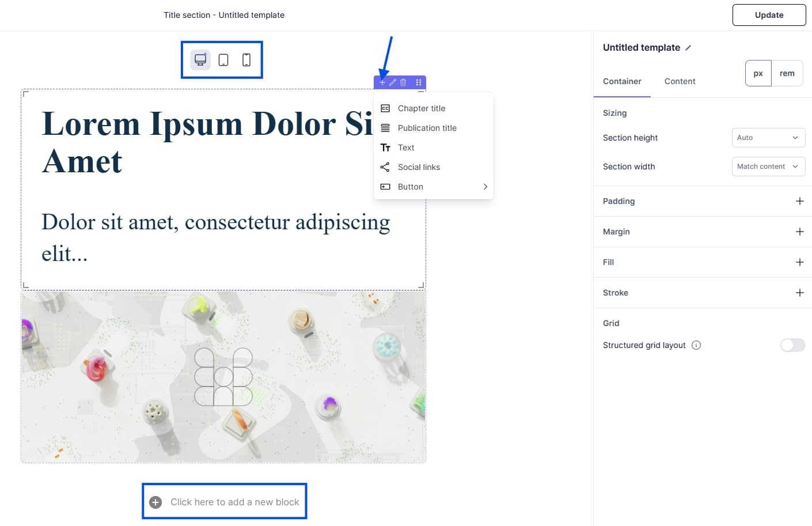Switch to mobile preview mode
The width and height of the screenshot is (812, 526).
[246, 59]
